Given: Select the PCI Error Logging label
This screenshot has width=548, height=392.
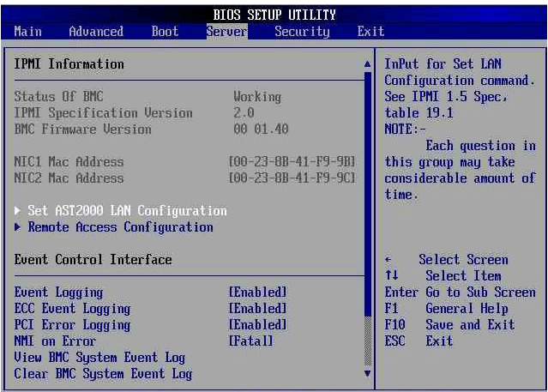Looking at the screenshot, I should tap(72, 325).
